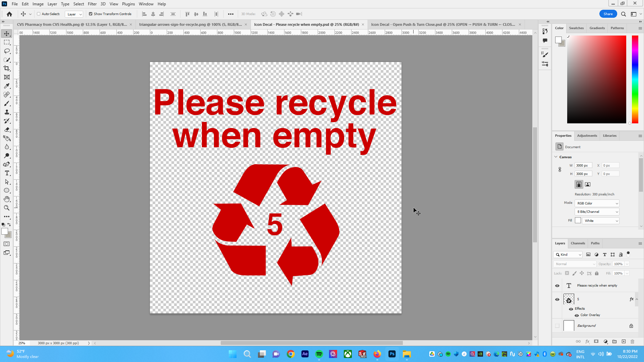This screenshot has width=644, height=362.
Task: Click the blue Share button
Action: point(608,14)
